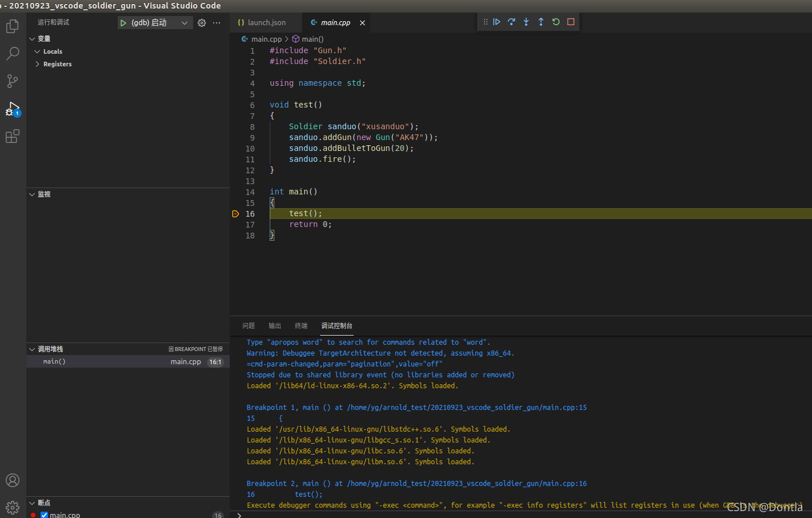The image size is (812, 518).
Task: Open the Extensions view in activity bar
Action: [x=13, y=136]
